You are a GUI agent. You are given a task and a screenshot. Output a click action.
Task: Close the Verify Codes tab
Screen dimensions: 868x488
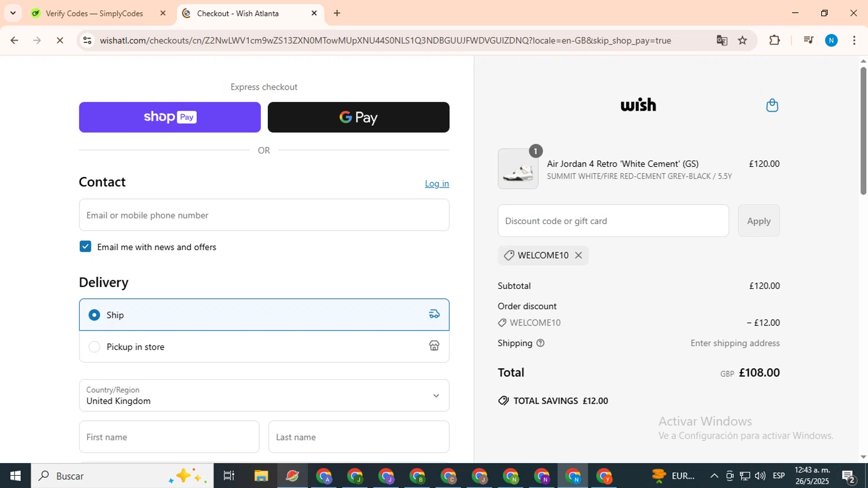click(163, 13)
